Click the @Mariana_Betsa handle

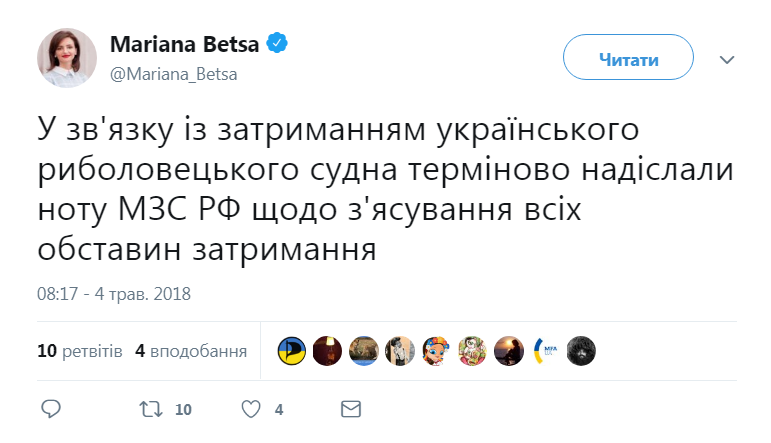[x=173, y=73]
